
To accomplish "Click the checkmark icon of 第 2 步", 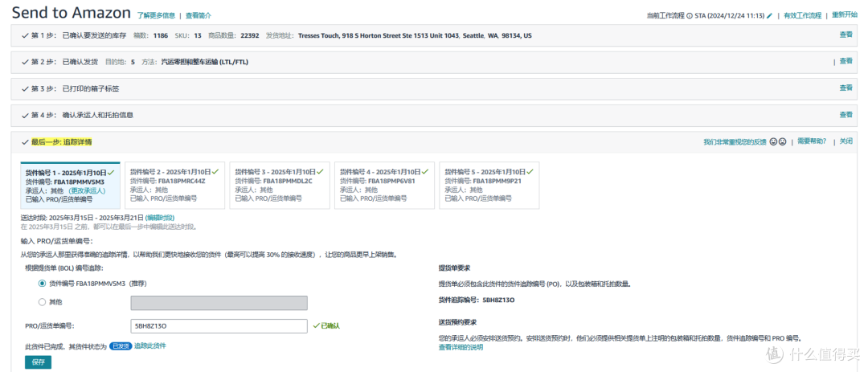I will coord(25,62).
